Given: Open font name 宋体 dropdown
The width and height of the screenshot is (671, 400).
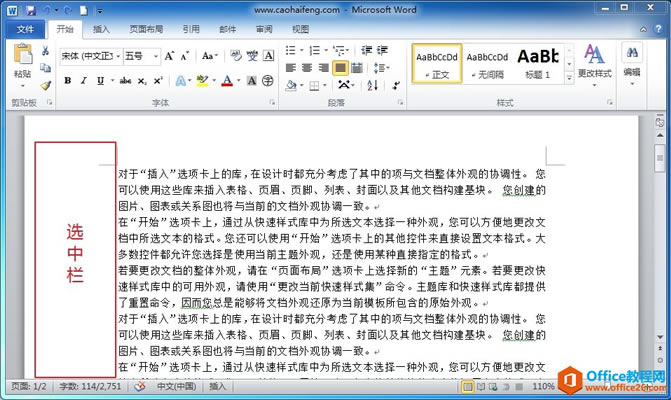Looking at the screenshot, I should pyautogui.click(x=118, y=56).
